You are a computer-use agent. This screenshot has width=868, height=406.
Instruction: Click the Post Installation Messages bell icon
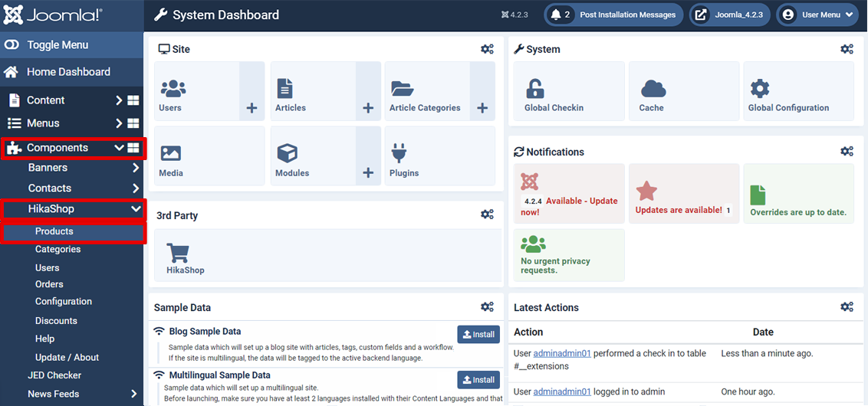click(556, 15)
